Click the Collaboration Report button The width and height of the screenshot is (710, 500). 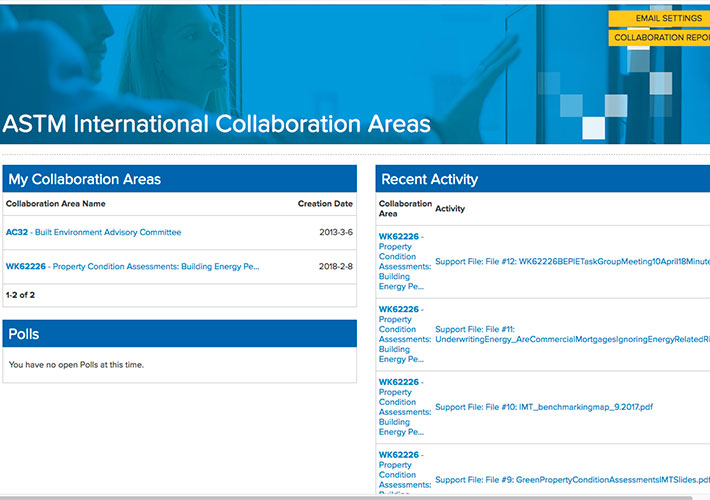pyautogui.click(x=660, y=38)
